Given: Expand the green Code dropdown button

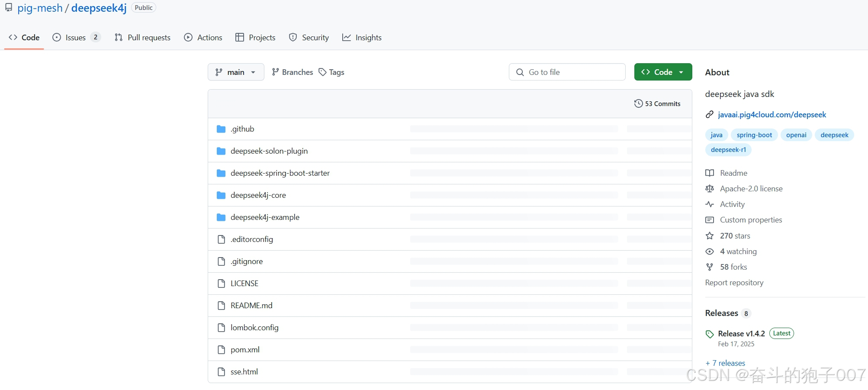Looking at the screenshot, I should coord(663,72).
